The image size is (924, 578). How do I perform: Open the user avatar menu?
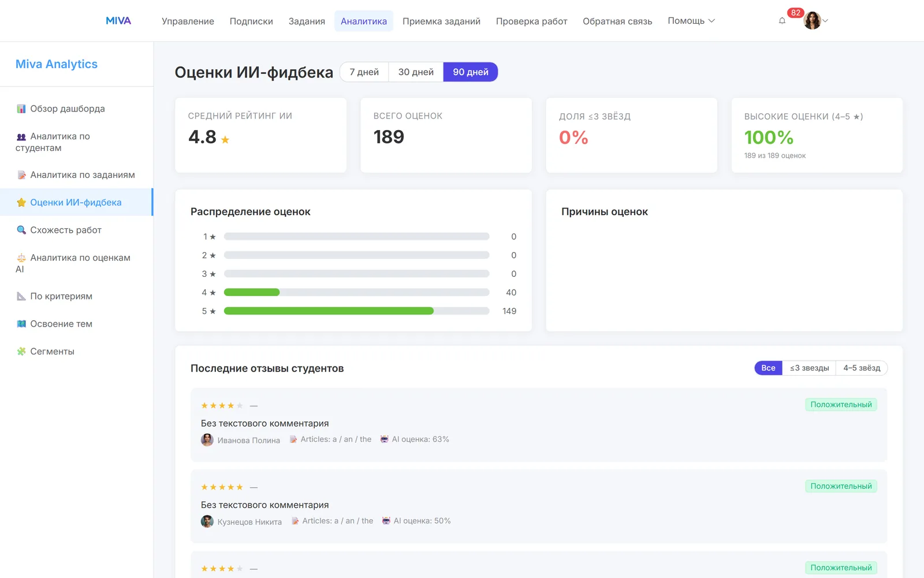coord(812,21)
